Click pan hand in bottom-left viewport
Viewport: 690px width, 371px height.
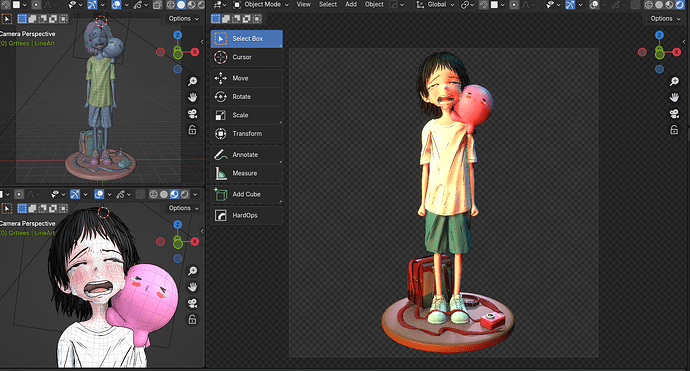point(192,287)
